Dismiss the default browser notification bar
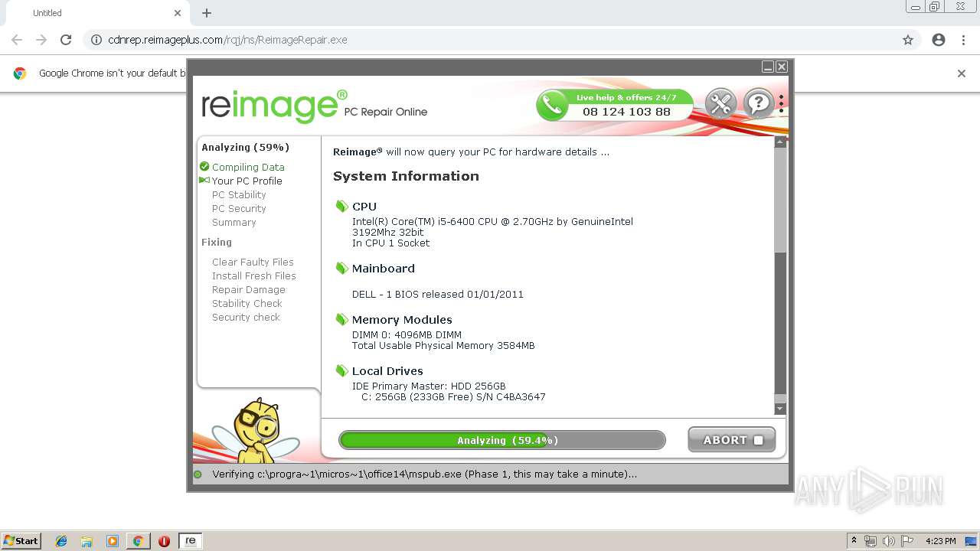The height and width of the screenshot is (551, 980). (x=962, y=73)
